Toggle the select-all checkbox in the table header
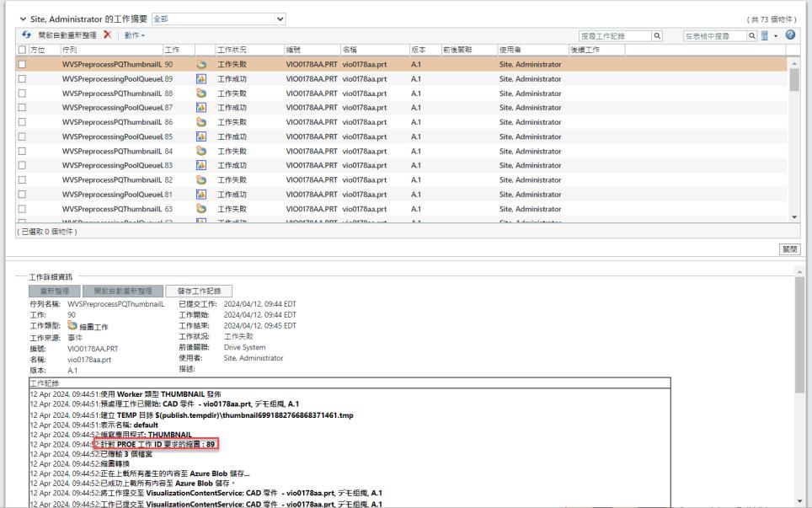The image size is (812, 508). [22, 50]
